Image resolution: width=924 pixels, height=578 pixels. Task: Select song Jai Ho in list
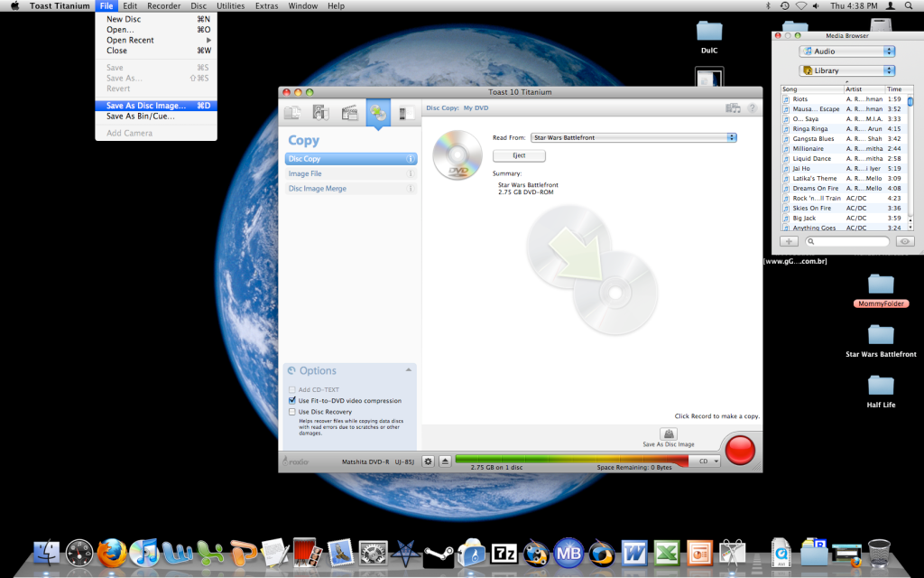click(844, 168)
